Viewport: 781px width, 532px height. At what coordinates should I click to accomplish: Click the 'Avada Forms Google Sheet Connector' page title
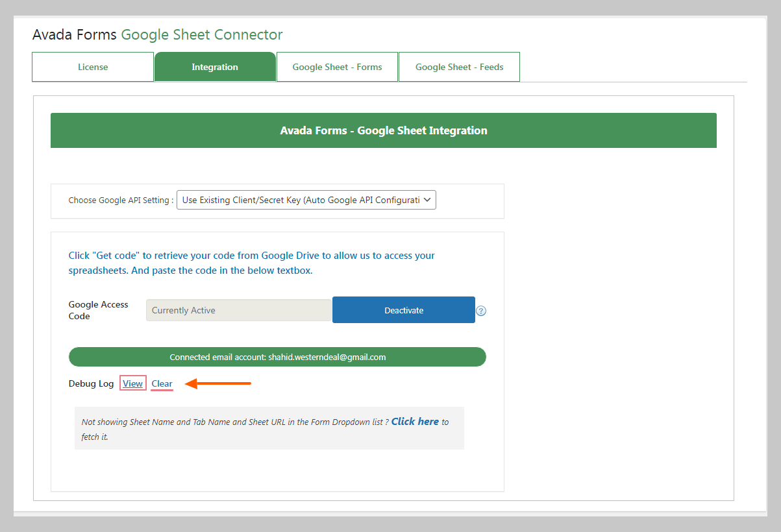click(x=158, y=34)
